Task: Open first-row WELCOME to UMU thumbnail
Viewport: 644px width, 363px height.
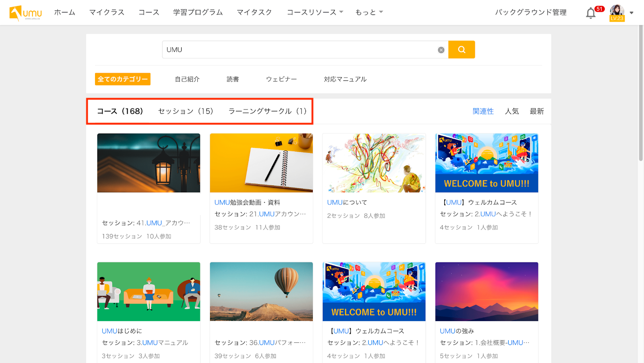Action: coord(487,163)
